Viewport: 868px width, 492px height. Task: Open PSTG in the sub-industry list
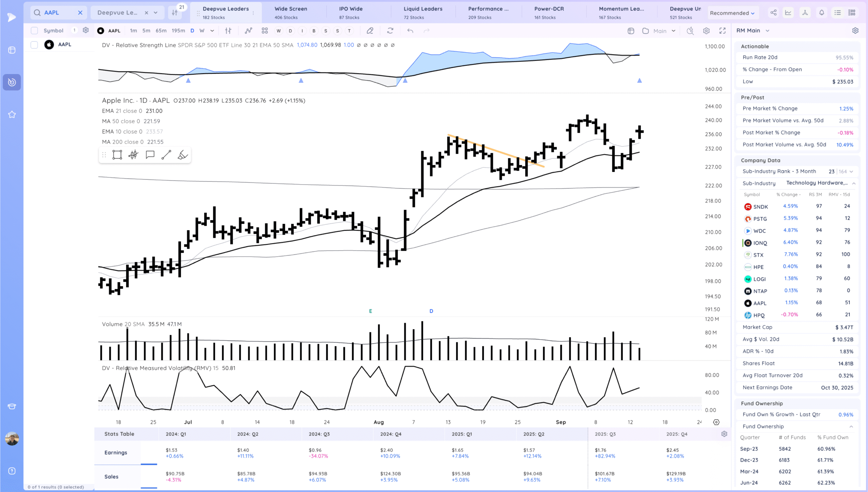point(760,219)
